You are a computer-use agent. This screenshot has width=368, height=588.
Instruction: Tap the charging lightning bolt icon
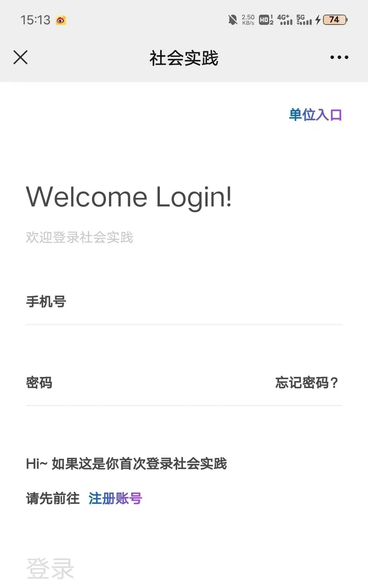pos(318,20)
